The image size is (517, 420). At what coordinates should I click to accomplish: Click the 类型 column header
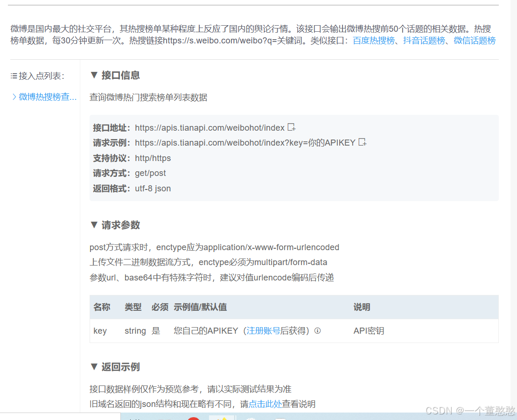coord(133,307)
